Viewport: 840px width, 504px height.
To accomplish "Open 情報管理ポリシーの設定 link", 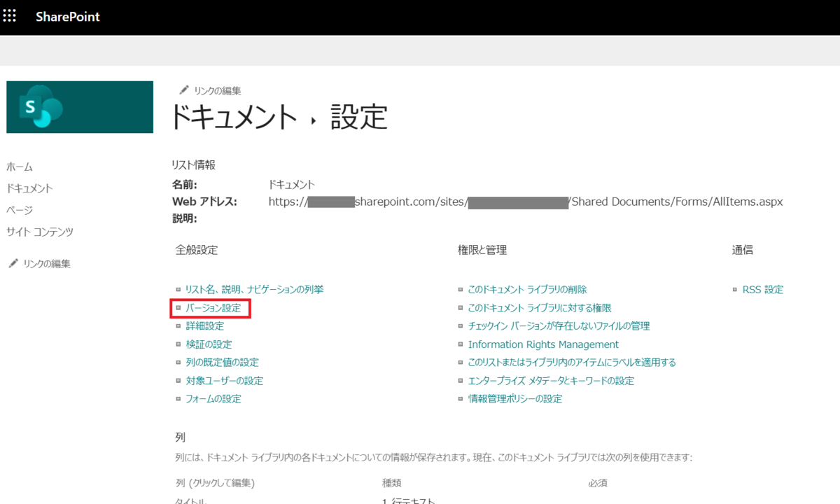I will (514, 399).
